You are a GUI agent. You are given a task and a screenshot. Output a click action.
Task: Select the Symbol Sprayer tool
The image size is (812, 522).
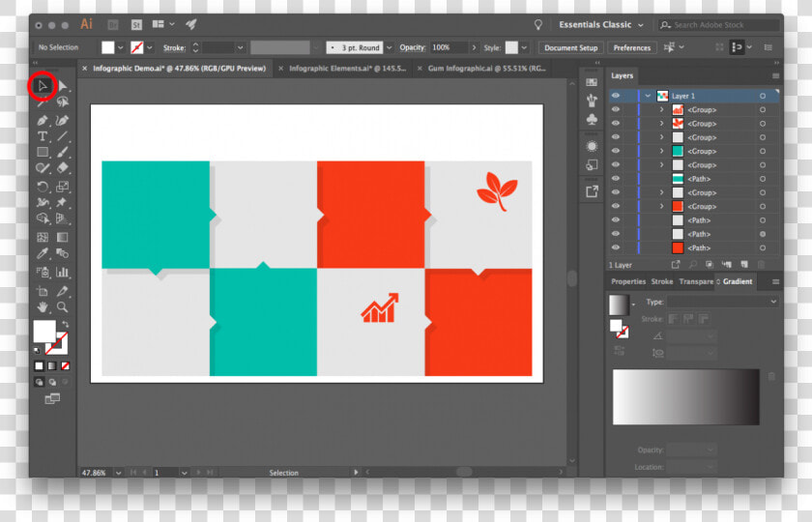[x=43, y=272]
